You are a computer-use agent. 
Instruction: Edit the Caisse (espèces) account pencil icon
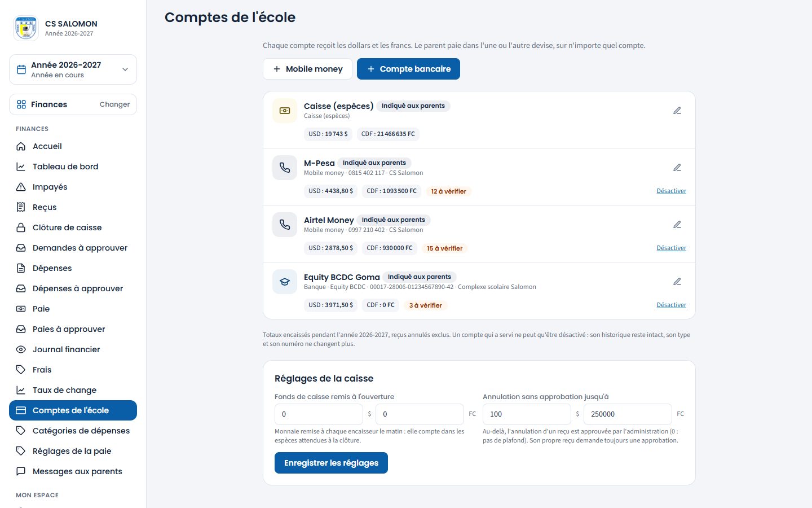[677, 111]
